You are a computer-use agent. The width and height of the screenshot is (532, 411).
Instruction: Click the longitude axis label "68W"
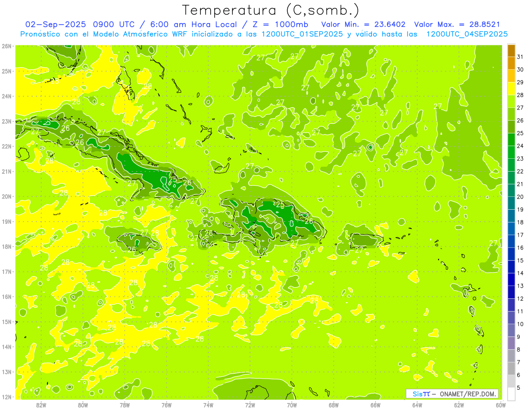(334, 405)
